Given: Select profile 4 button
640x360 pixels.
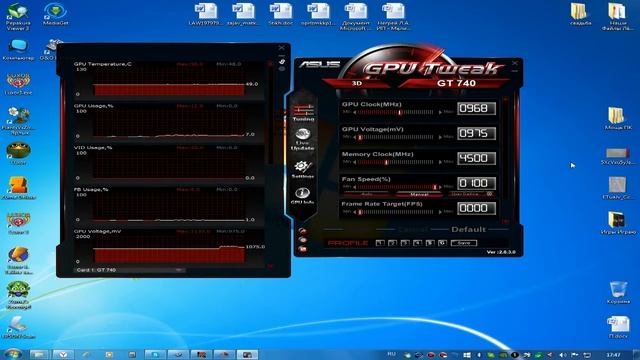Looking at the screenshot, I should point(417,243).
